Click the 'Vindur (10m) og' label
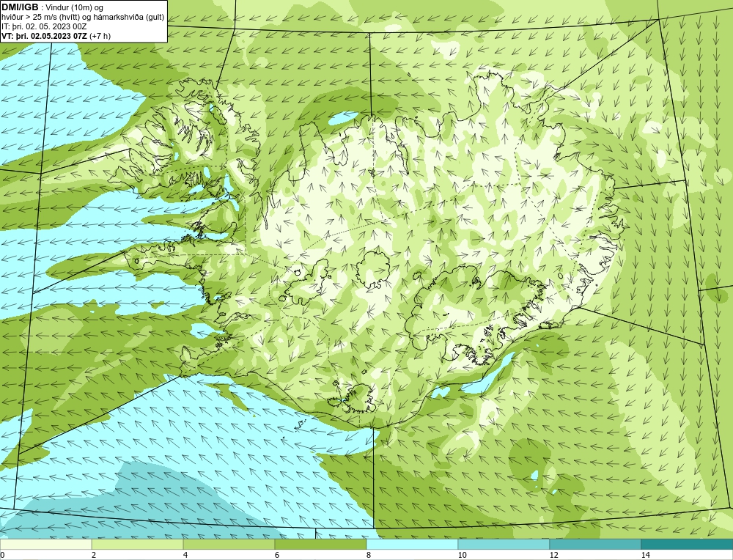This screenshot has width=733, height=560. [75, 8]
